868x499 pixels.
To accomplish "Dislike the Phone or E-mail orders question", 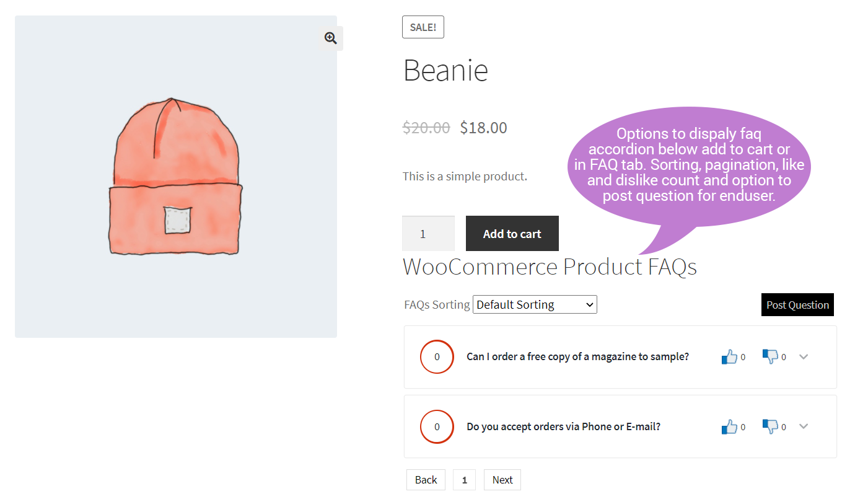I will pyautogui.click(x=770, y=426).
